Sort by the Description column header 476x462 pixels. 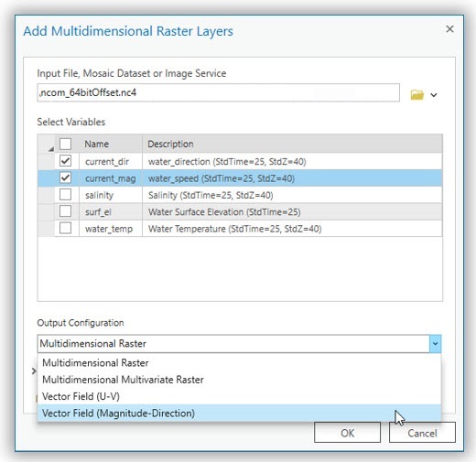tap(292, 144)
